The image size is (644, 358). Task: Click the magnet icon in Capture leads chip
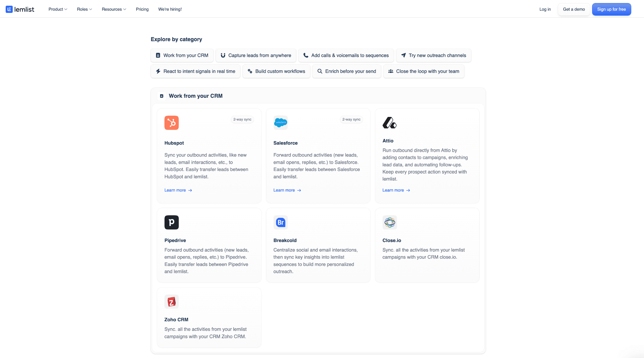(x=223, y=55)
